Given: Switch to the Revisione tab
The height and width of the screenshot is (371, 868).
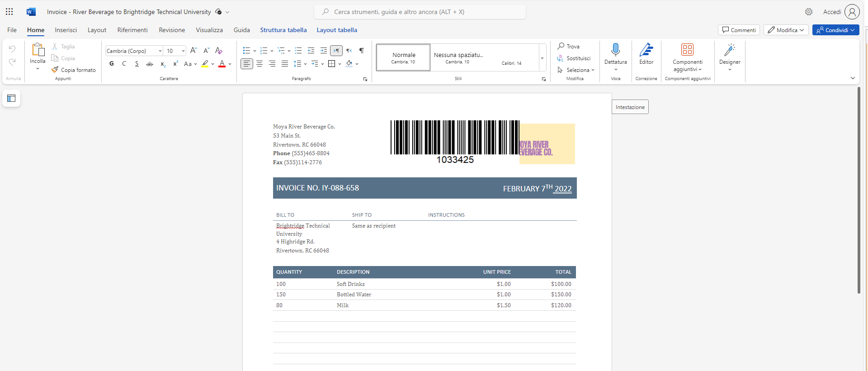Looking at the screenshot, I should tap(172, 30).
